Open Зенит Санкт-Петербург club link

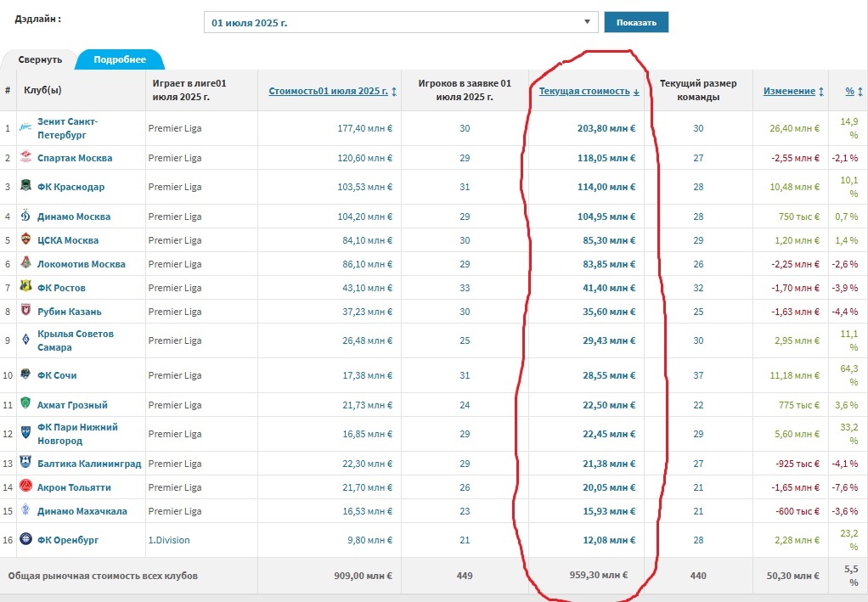coord(68,128)
